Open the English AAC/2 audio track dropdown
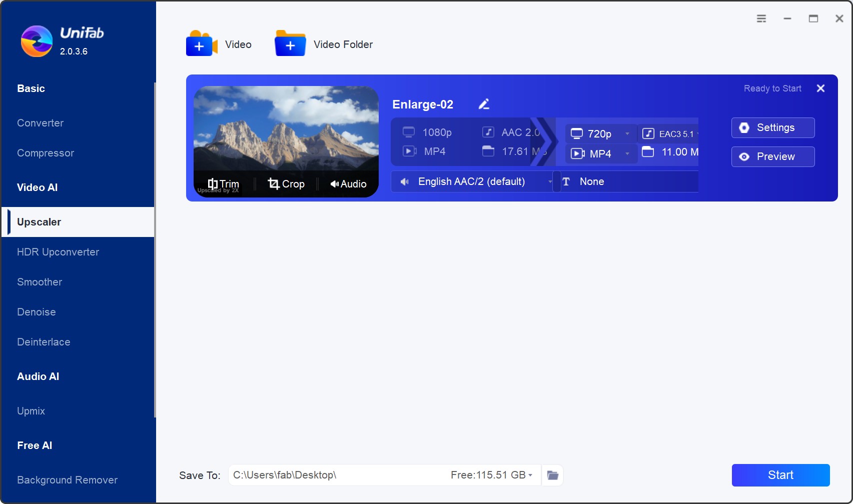The height and width of the screenshot is (504, 853). (x=472, y=181)
